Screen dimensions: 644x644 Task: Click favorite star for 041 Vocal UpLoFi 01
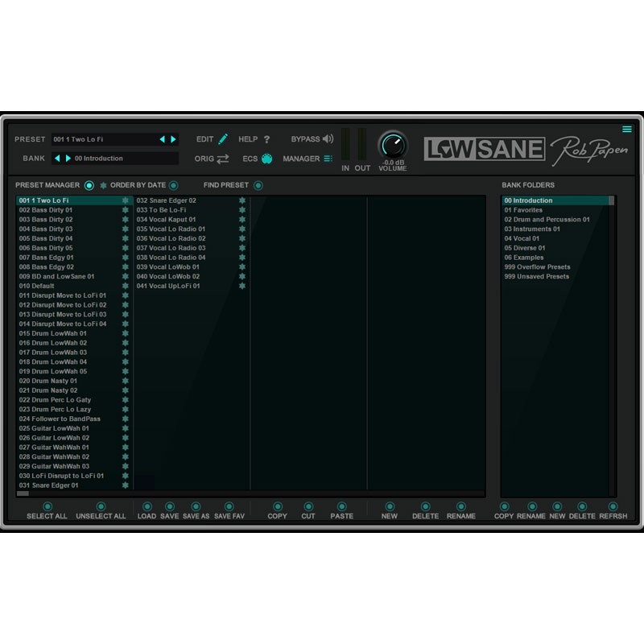click(242, 286)
